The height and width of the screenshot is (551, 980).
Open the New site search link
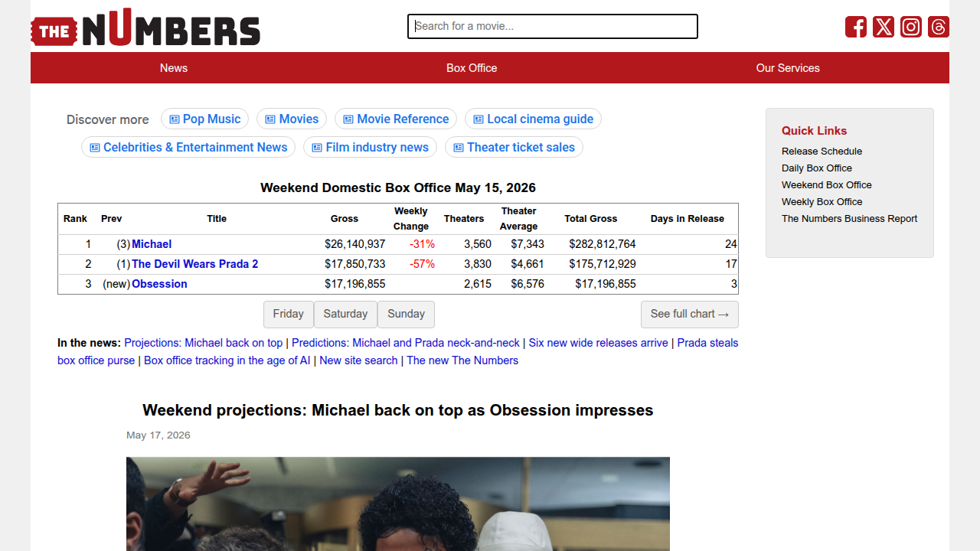[358, 360]
